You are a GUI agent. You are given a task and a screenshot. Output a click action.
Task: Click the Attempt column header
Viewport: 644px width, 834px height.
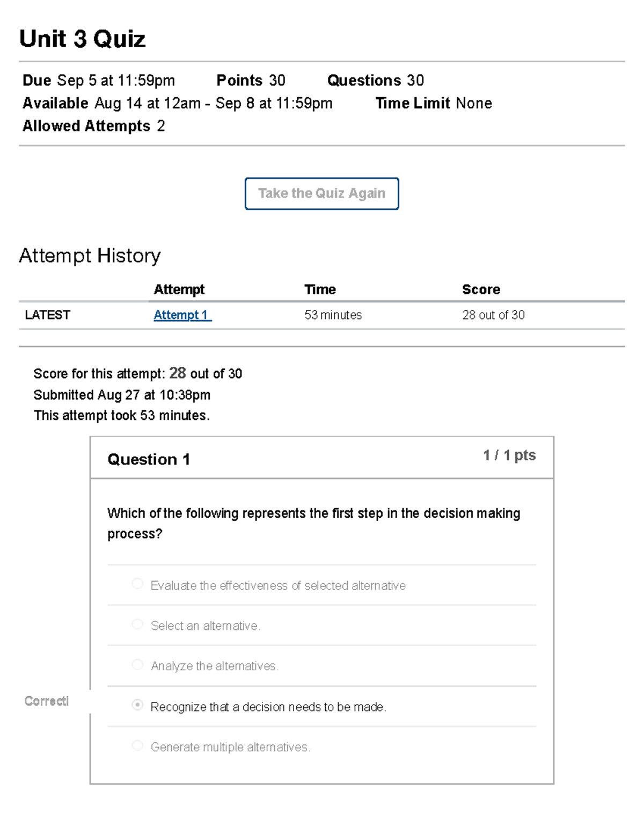pyautogui.click(x=179, y=289)
